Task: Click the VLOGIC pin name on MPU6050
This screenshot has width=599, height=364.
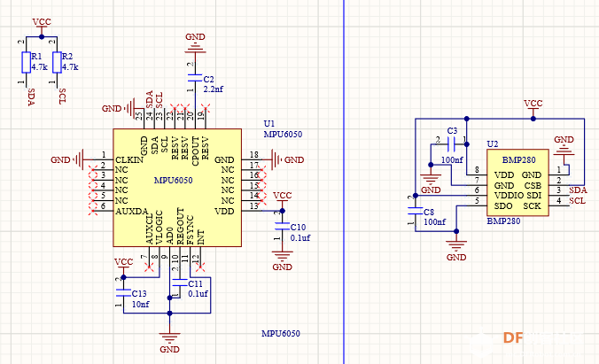Action: point(159,228)
